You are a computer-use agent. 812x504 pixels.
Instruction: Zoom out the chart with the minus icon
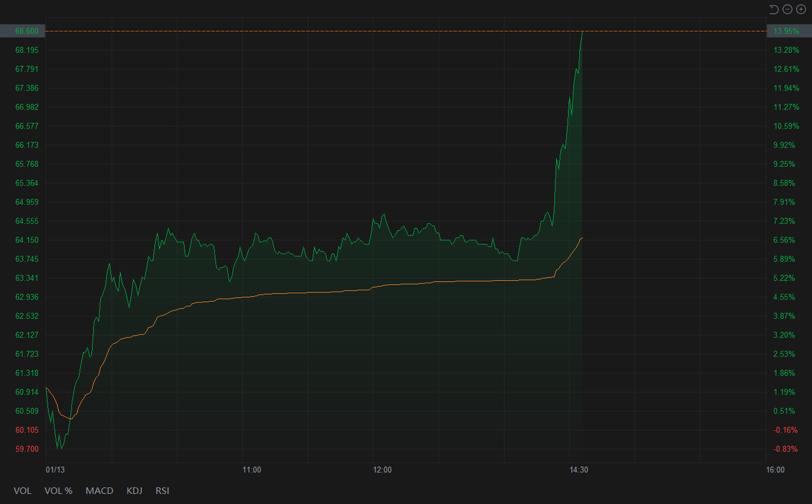[788, 9]
